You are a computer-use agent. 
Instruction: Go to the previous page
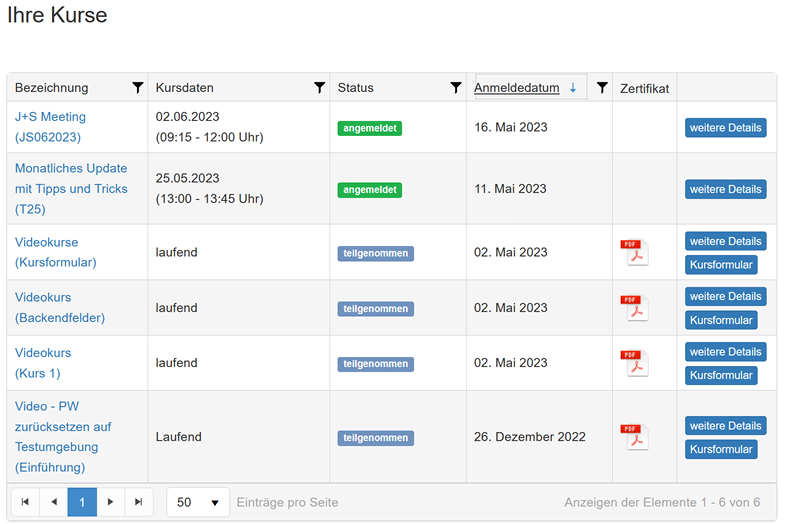[54, 502]
